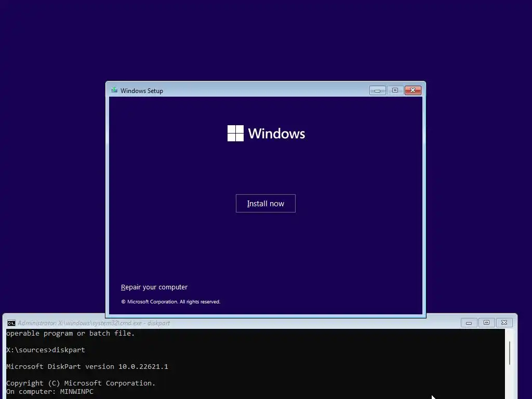Click the Install now button
This screenshot has height=399, width=532.
point(265,203)
